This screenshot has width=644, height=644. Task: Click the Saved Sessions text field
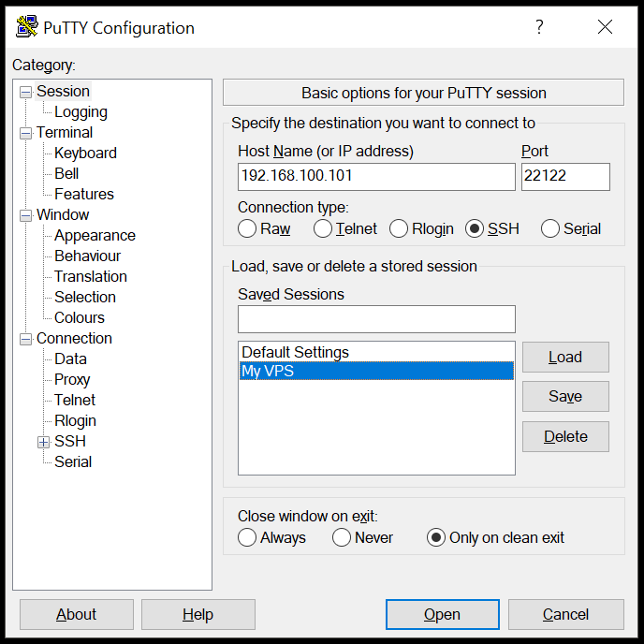(376, 318)
